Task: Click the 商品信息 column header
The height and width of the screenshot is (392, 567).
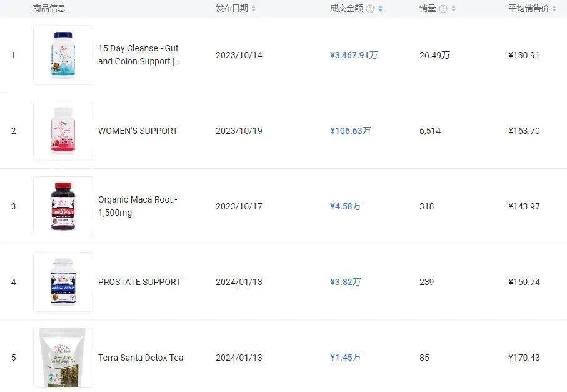Action: 49,8
